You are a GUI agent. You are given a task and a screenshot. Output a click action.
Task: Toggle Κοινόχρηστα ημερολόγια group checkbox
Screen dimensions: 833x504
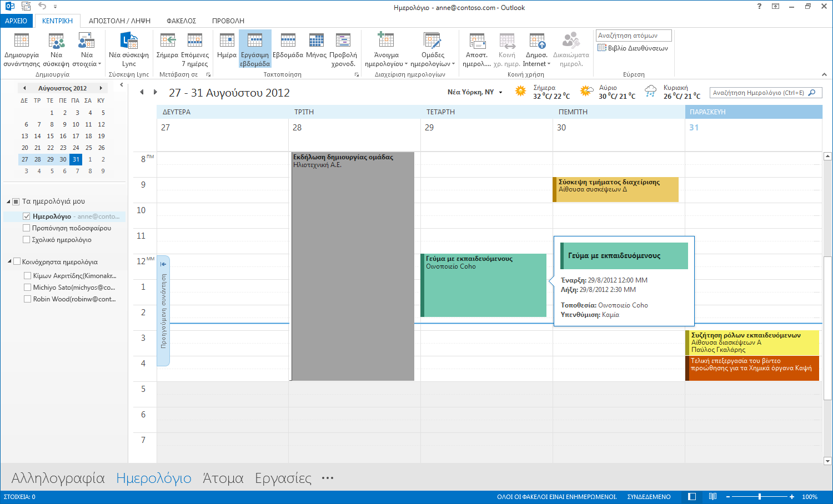click(x=17, y=261)
